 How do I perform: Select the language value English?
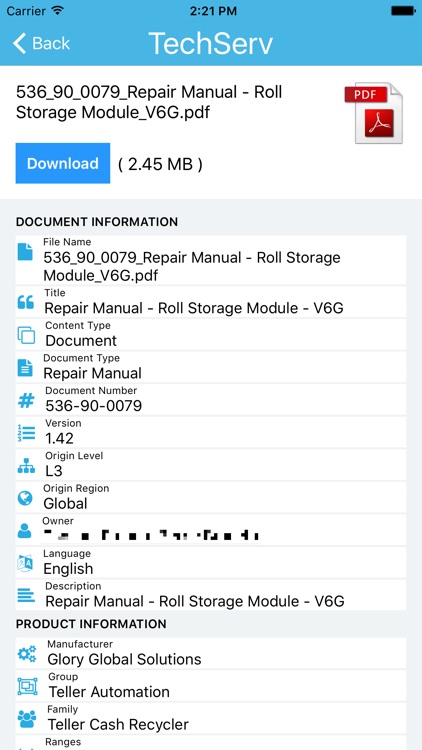[x=68, y=569]
